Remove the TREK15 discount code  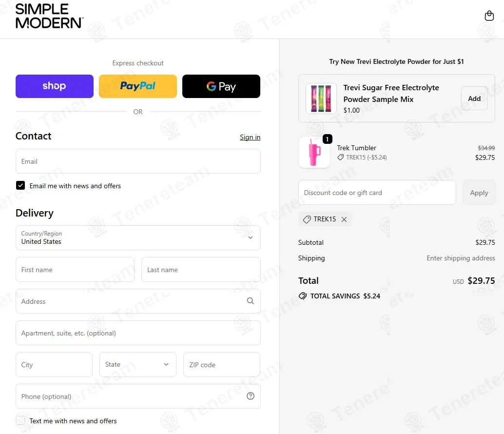click(x=344, y=219)
